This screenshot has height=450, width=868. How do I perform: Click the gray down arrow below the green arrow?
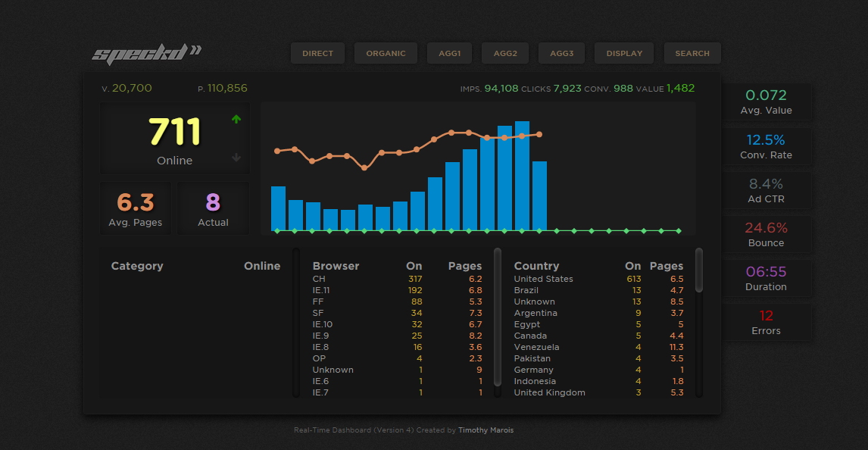(x=236, y=158)
